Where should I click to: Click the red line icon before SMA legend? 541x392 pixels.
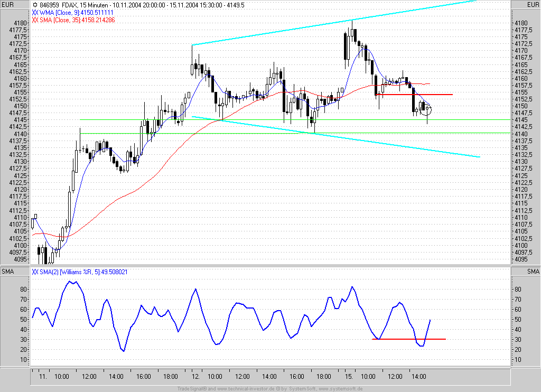[x=35, y=20]
